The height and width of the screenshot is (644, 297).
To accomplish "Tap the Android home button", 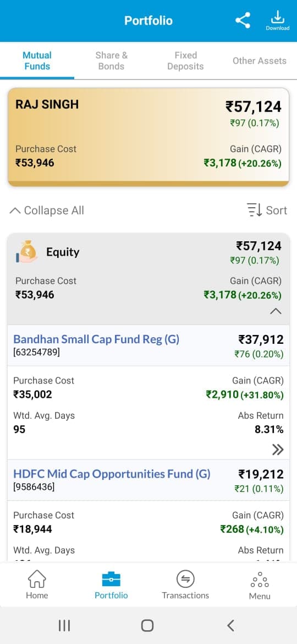I will [147, 625].
